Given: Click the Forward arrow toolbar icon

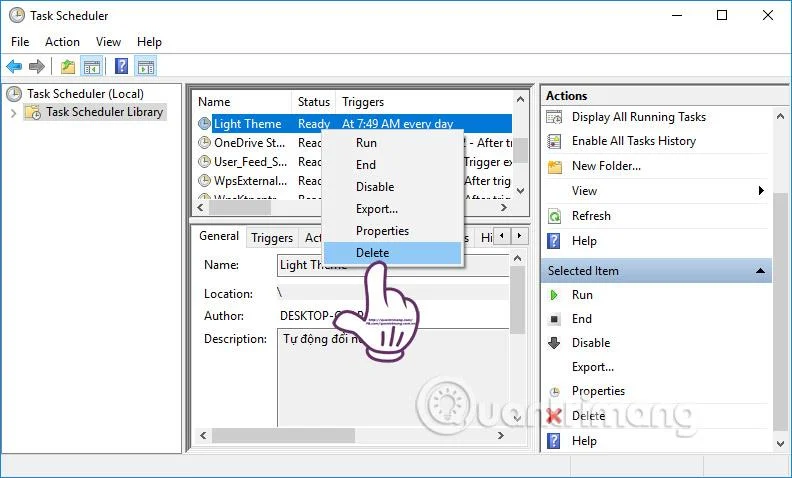Looking at the screenshot, I should (37, 66).
